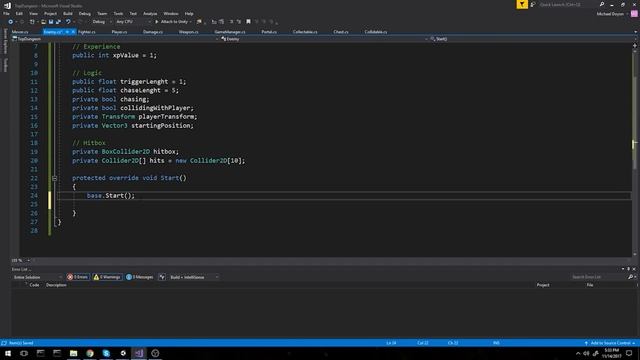Collapse the Start() method outline

(x=55, y=178)
